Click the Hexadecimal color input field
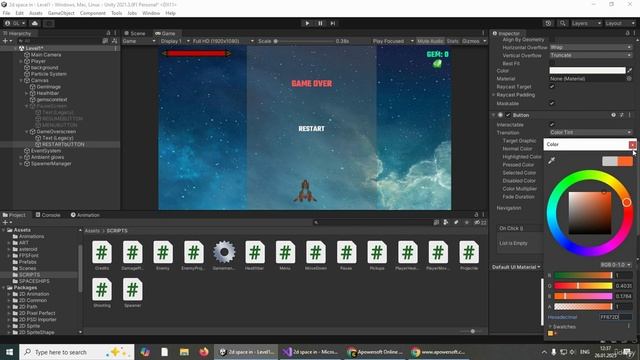Screen dimensions: 640x360 pyautogui.click(x=615, y=317)
